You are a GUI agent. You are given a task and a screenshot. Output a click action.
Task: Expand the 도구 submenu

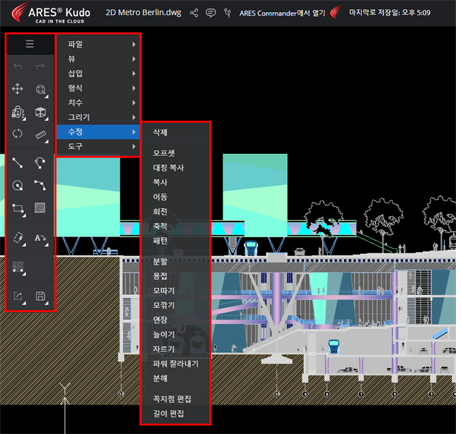coord(98,146)
